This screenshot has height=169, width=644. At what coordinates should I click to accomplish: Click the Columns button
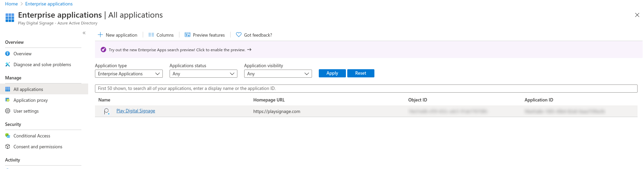coord(161,35)
